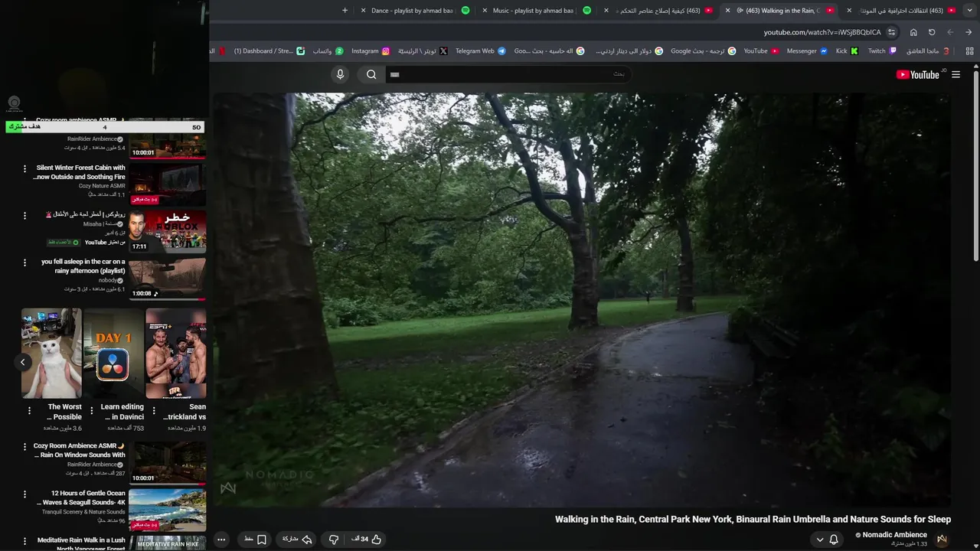Open the white cat short thumbnail

tap(51, 353)
